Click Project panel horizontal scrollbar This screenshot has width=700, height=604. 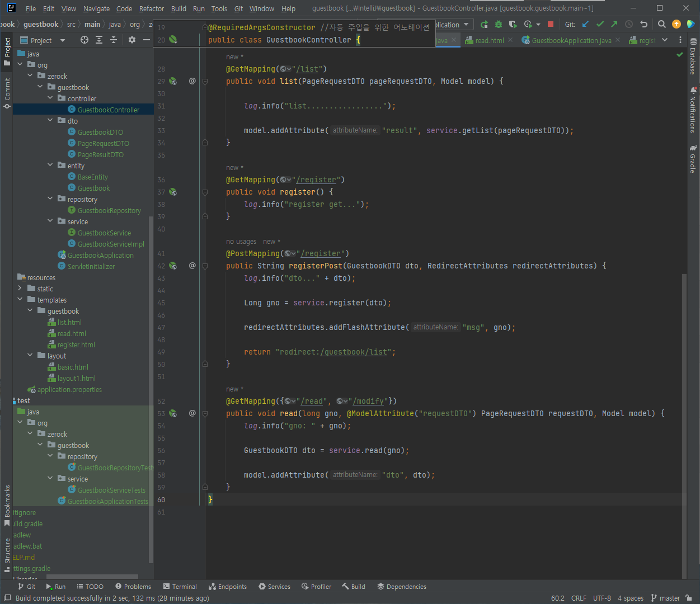[92, 577]
